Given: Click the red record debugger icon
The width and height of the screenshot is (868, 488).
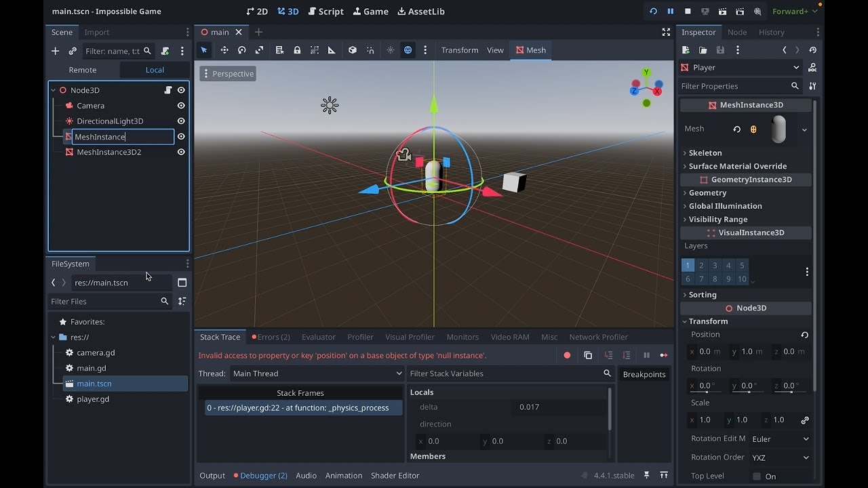Looking at the screenshot, I should [x=567, y=355].
